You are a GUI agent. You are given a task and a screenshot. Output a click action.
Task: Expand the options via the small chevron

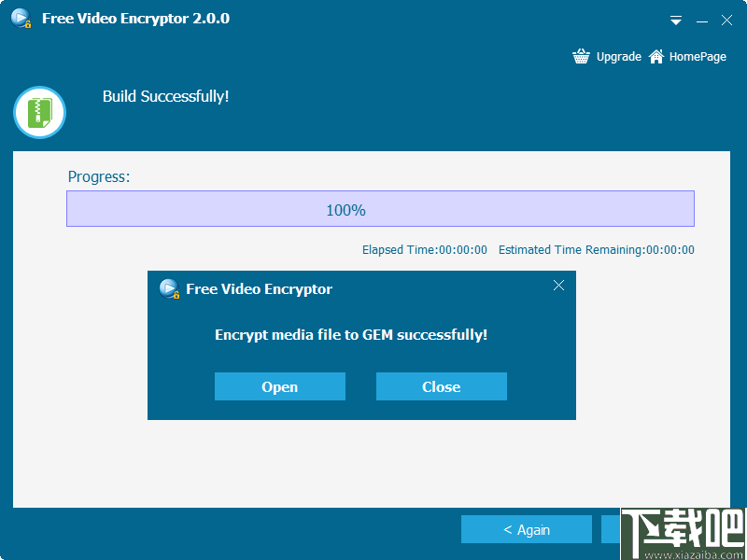(675, 20)
